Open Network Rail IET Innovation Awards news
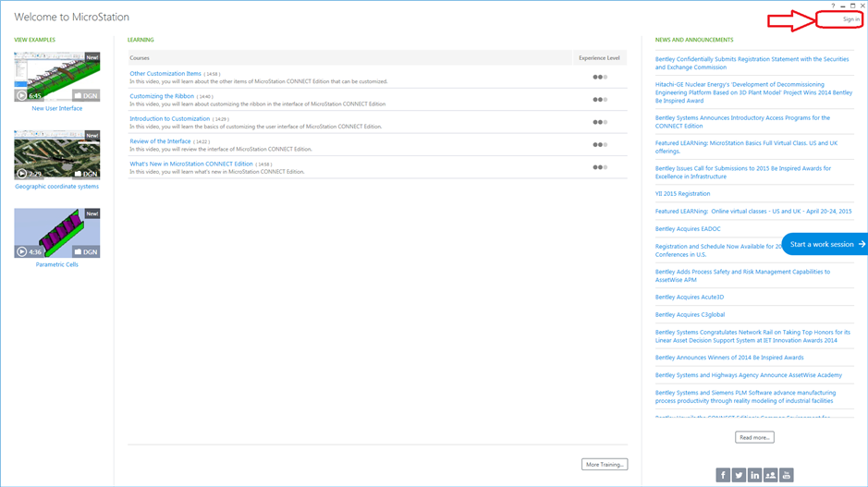The image size is (868, 487). (752, 336)
